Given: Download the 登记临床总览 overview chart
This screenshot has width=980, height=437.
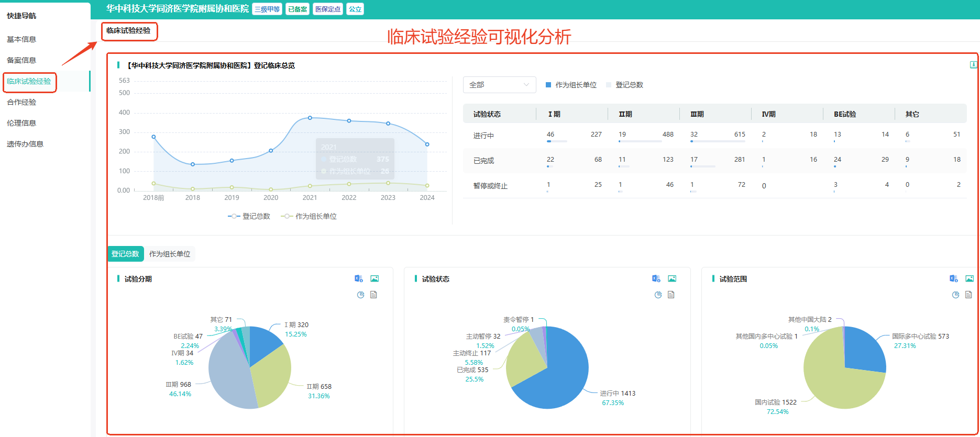Looking at the screenshot, I should pos(973,65).
